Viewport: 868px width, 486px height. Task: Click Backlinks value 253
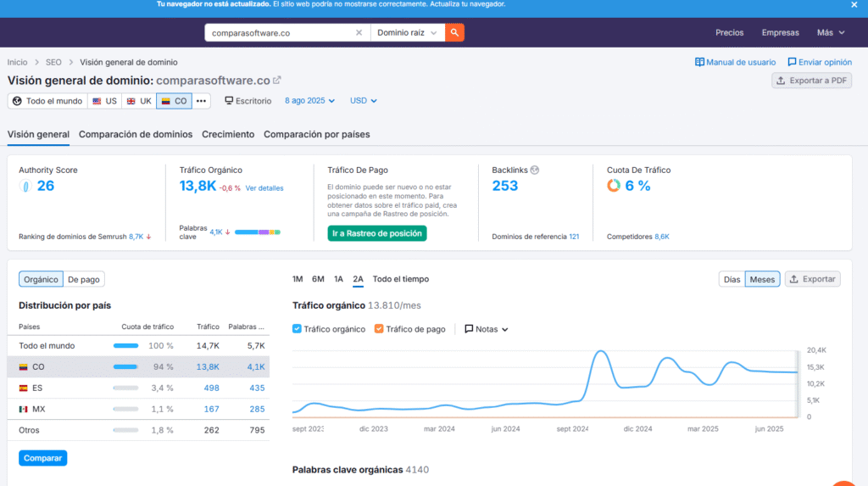pos(505,186)
